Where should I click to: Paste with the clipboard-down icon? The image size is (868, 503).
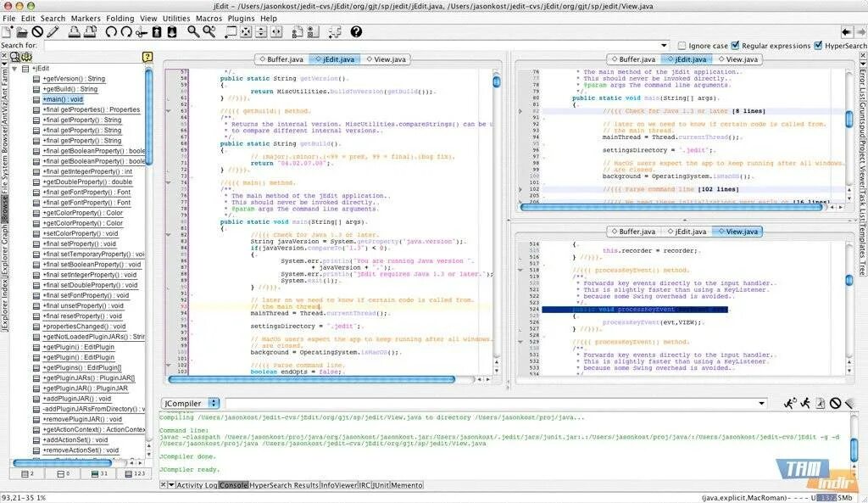click(x=172, y=31)
